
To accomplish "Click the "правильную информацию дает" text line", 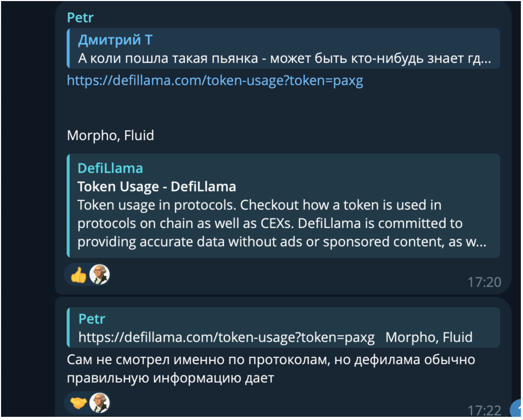I will (x=170, y=378).
